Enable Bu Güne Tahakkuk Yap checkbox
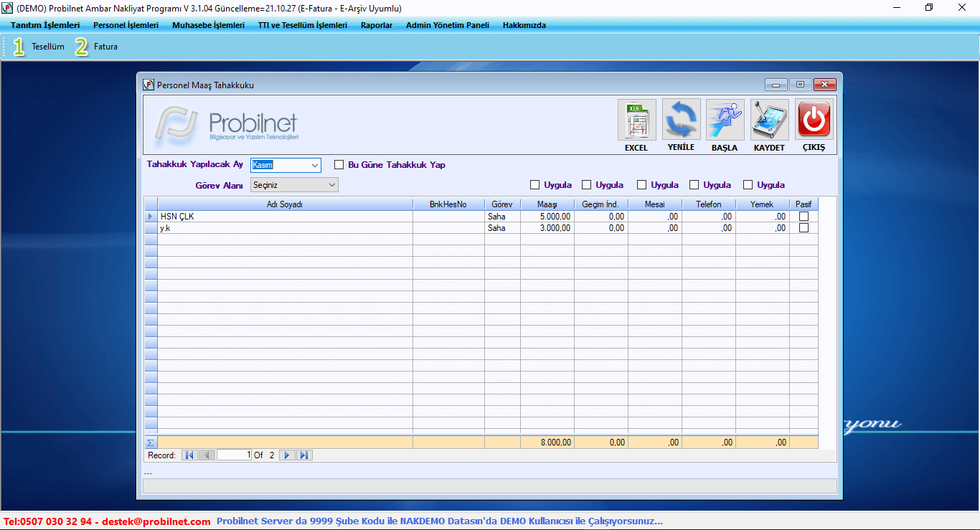Image resolution: width=980 pixels, height=530 pixels. (339, 165)
